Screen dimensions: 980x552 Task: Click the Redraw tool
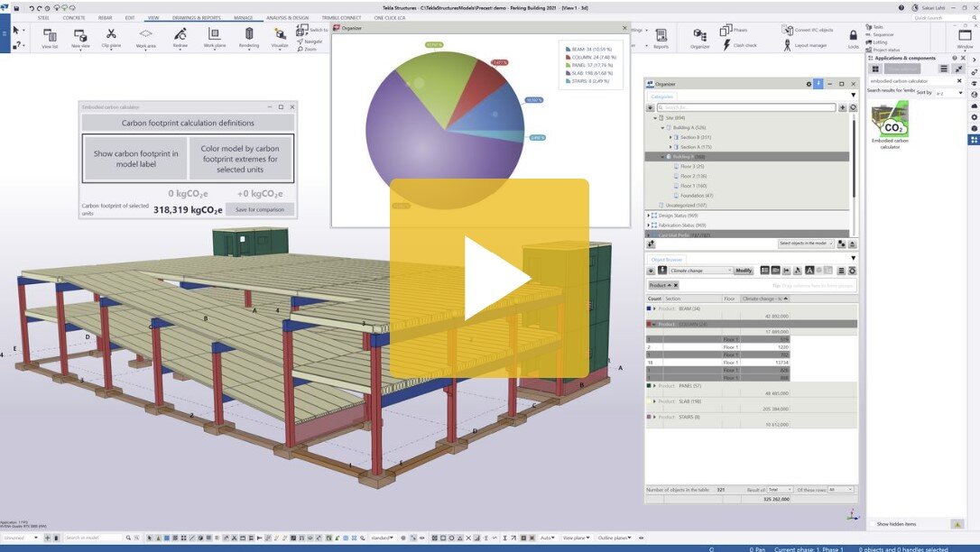pyautogui.click(x=180, y=38)
